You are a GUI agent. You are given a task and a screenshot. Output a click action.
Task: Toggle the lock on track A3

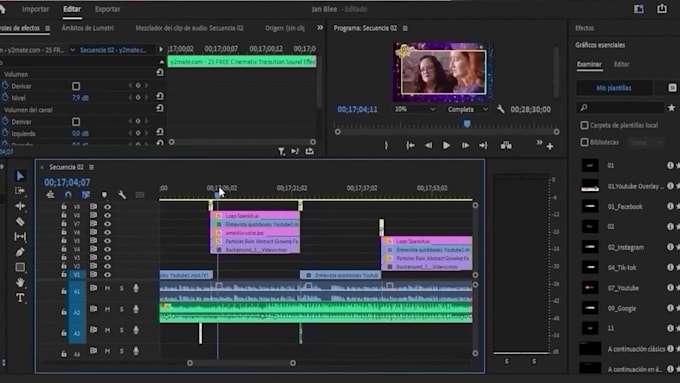point(64,333)
